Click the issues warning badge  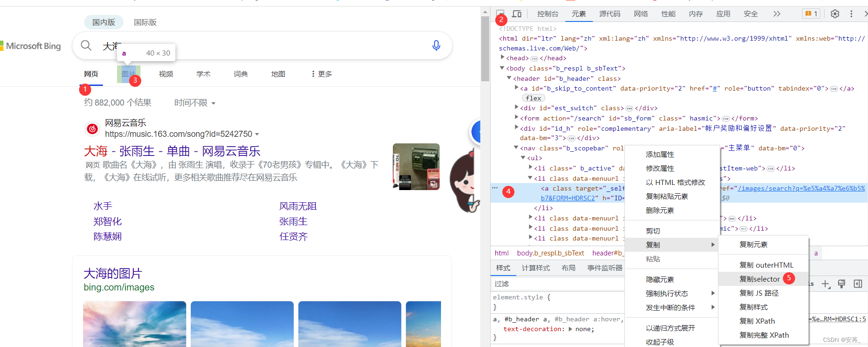811,14
